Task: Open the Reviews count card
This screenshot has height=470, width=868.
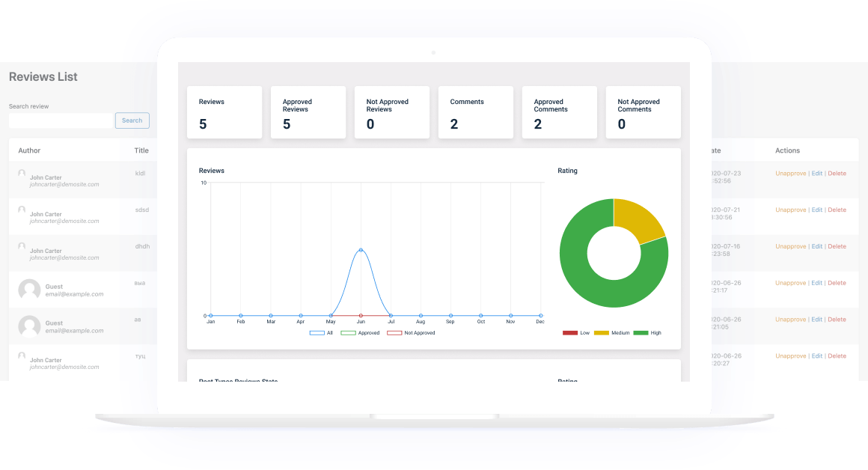Action: coord(224,112)
